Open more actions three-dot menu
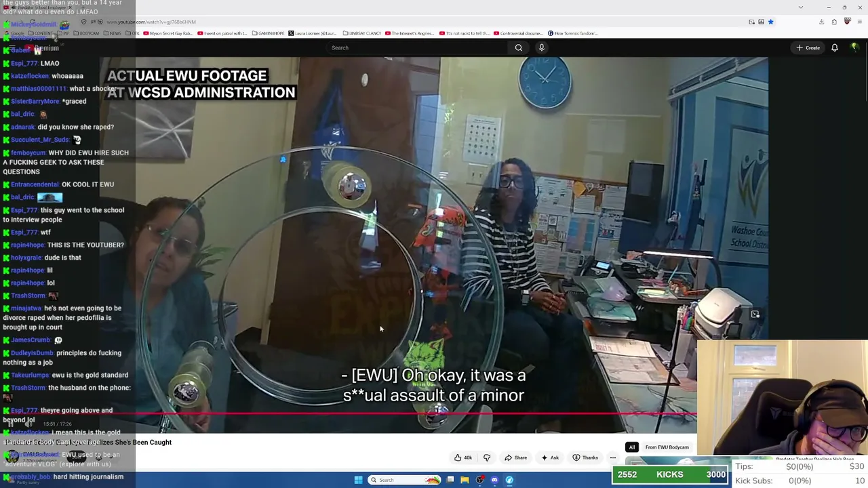 [613, 457]
